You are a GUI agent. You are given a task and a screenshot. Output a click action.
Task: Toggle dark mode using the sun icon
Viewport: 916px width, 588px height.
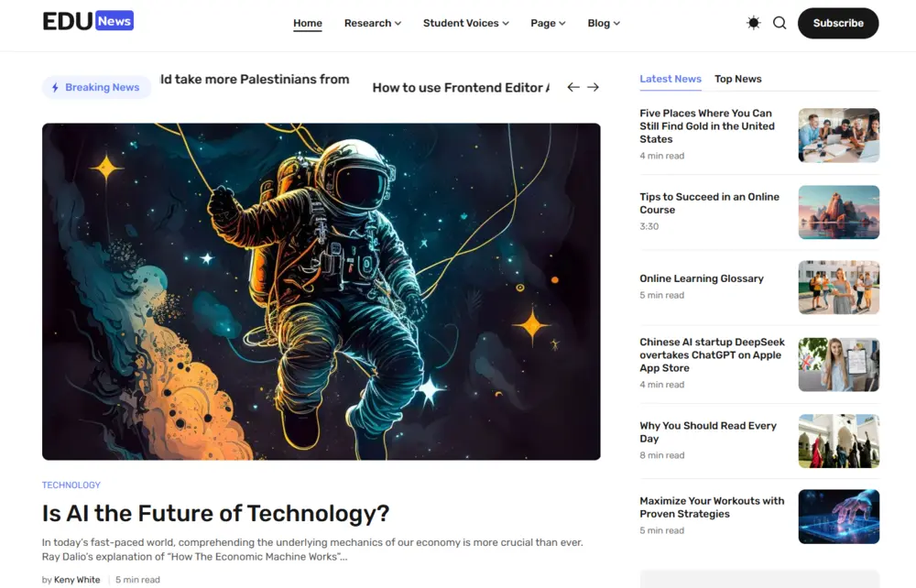pyautogui.click(x=753, y=23)
